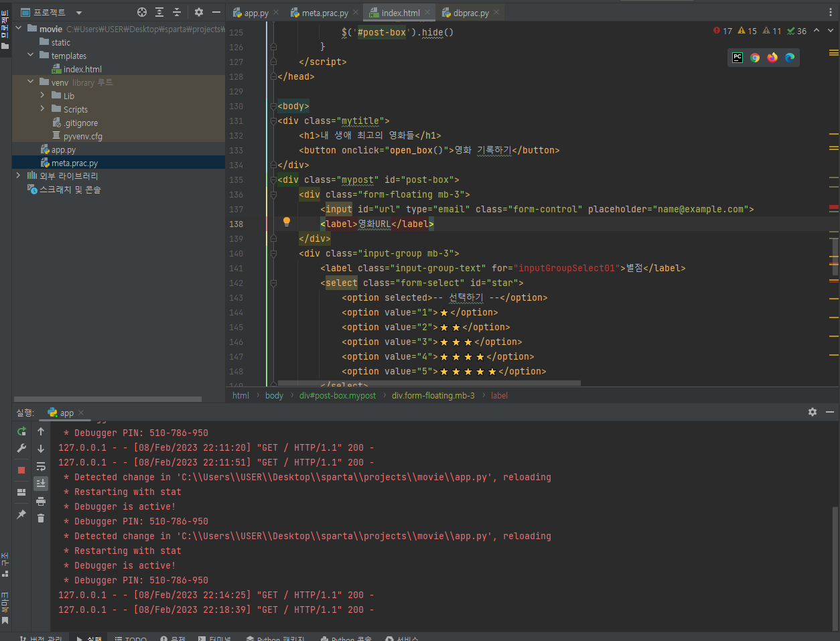Open page in Edge browser
The height and width of the screenshot is (641, 840).
(x=790, y=58)
